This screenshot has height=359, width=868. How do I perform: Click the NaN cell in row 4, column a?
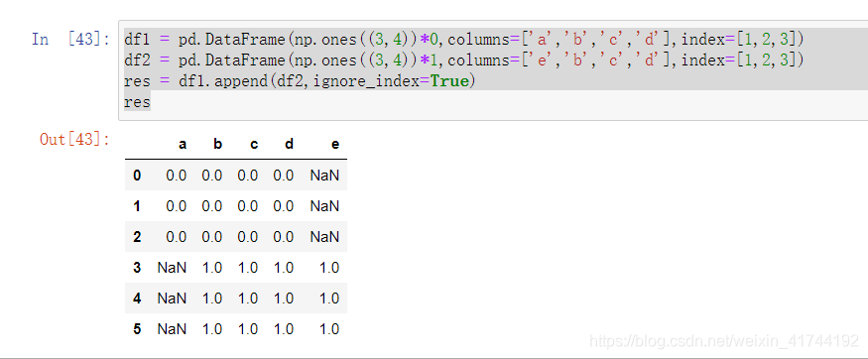tap(173, 299)
